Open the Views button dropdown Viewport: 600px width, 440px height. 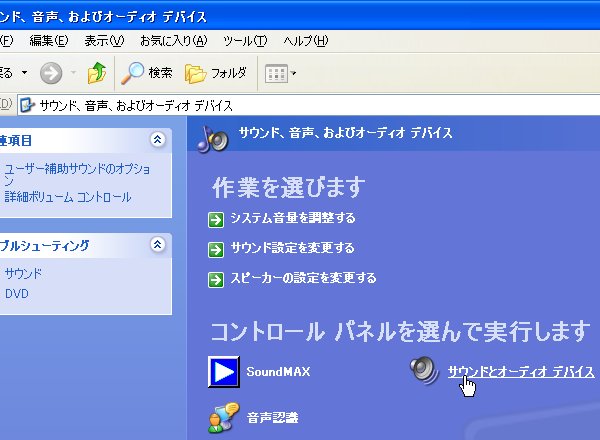280,73
